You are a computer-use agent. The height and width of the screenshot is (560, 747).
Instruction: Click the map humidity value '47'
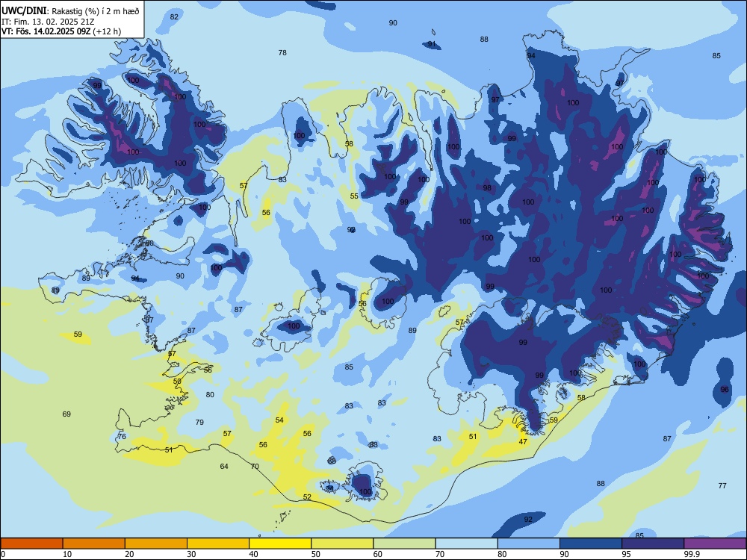pyautogui.click(x=523, y=441)
